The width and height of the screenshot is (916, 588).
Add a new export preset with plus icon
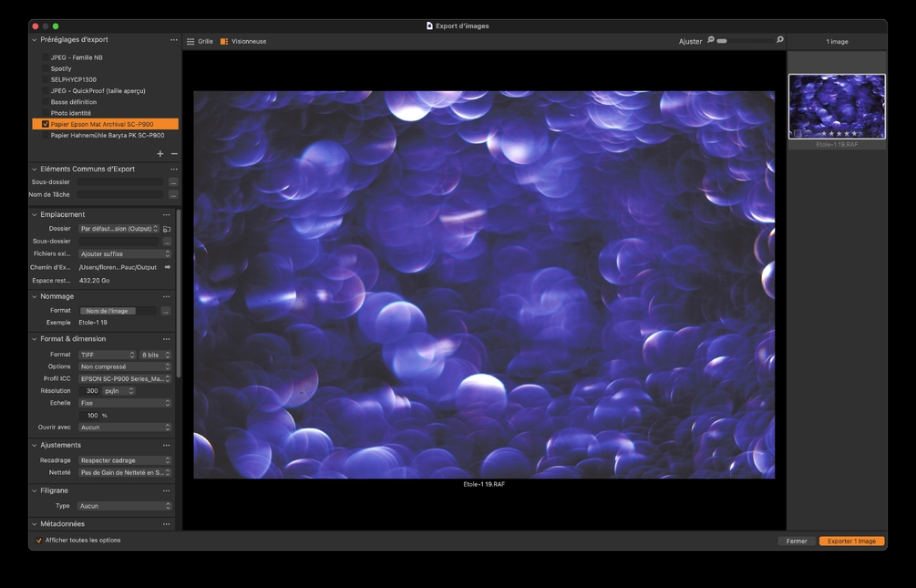[160, 154]
